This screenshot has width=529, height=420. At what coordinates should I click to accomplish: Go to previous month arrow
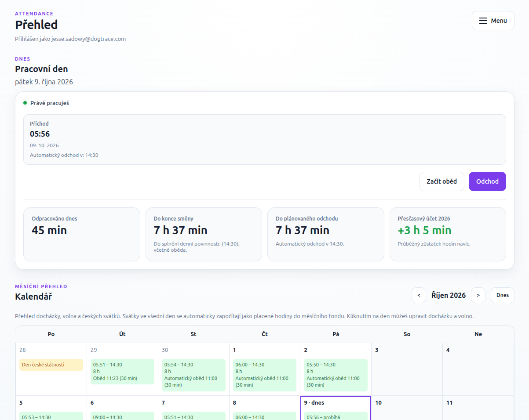(419, 295)
